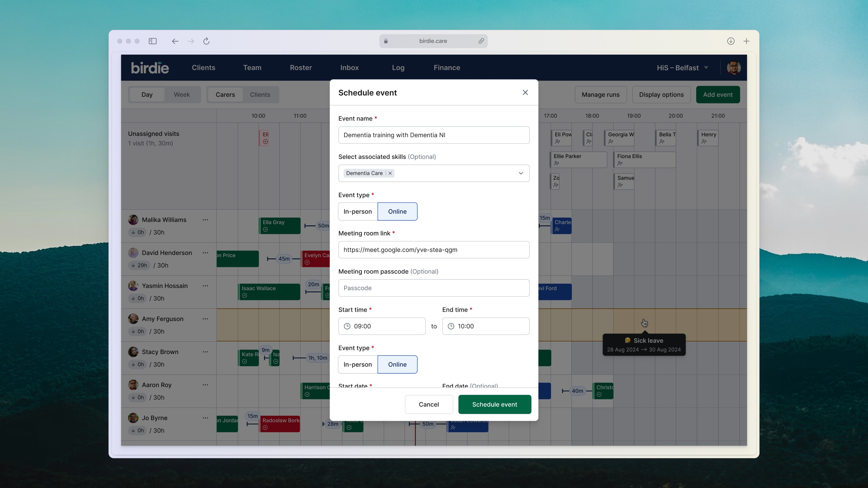The width and height of the screenshot is (868, 488).
Task: Open the Roster menu item
Action: pos(301,68)
